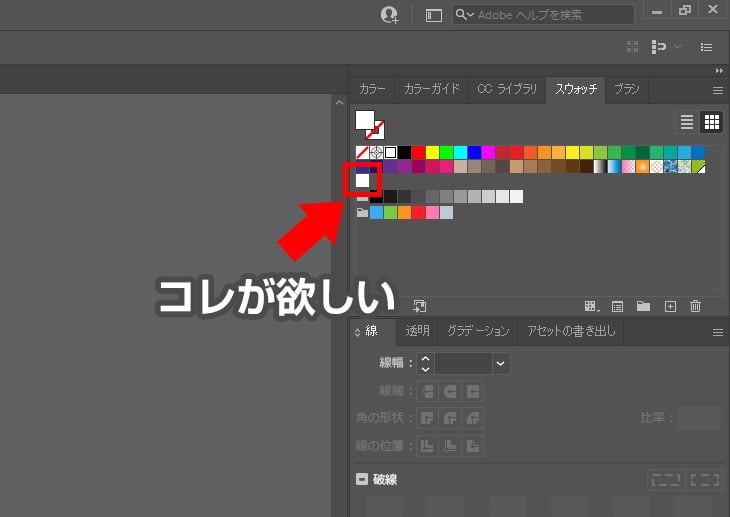Select the Registration crosshair swatch
The image size is (730, 517).
pyautogui.click(x=377, y=153)
